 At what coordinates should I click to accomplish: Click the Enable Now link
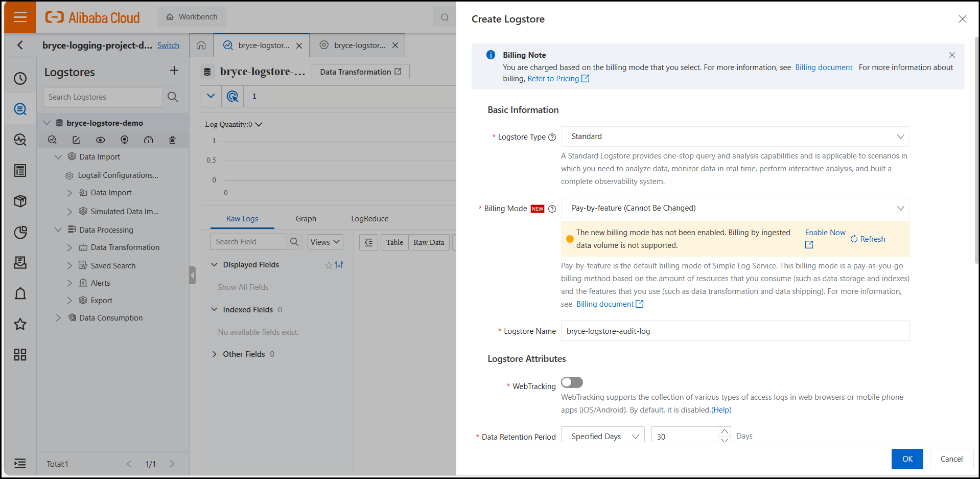pos(825,233)
